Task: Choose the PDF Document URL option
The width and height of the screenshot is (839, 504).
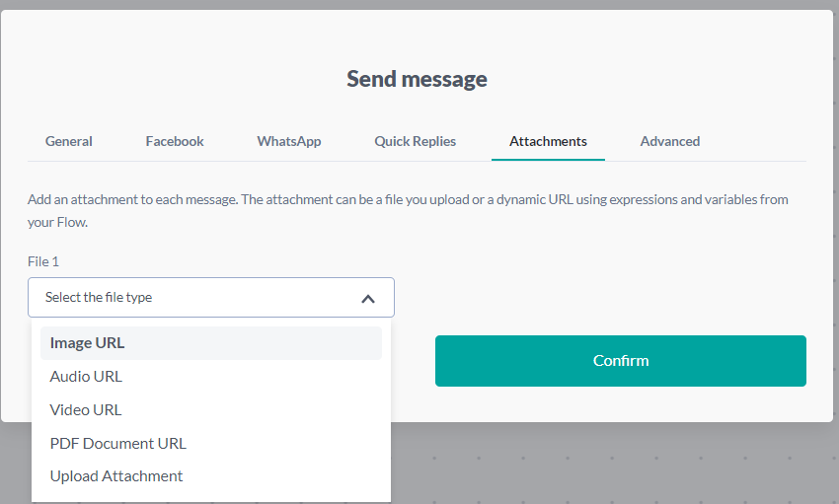Action: click(117, 443)
